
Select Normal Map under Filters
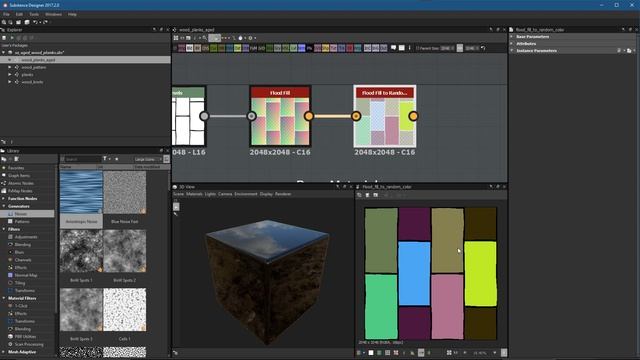pos(26,276)
